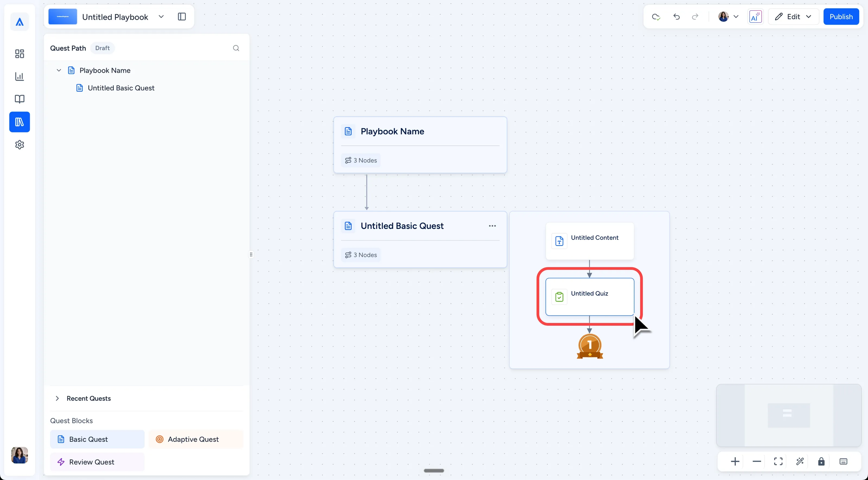868x480 pixels.
Task: Click the magic wand auto-layout icon
Action: coord(800,461)
